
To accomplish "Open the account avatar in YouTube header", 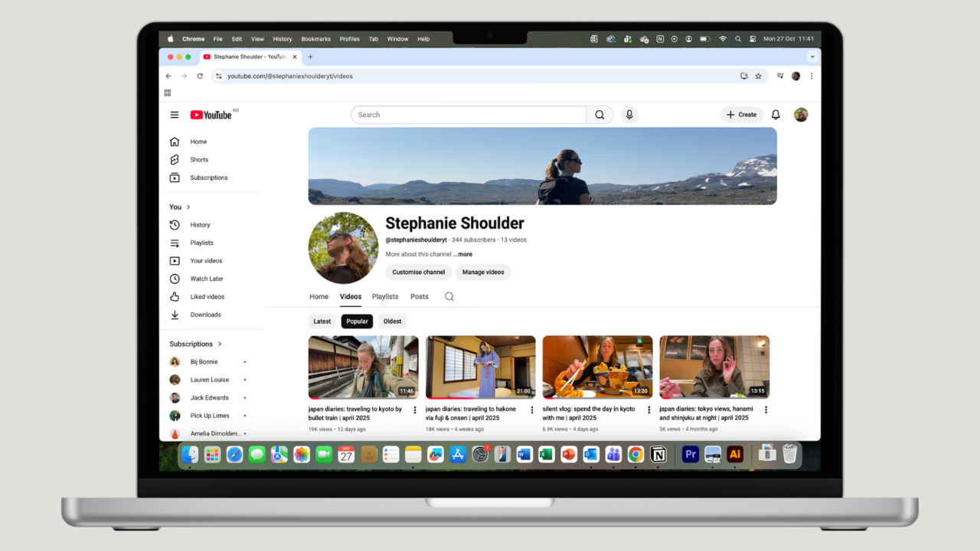I will 801,115.
